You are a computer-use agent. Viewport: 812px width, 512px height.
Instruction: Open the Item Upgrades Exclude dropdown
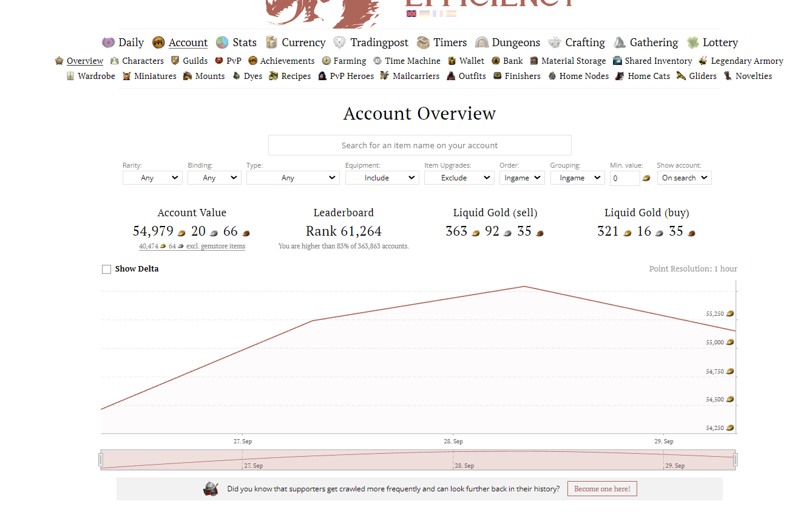[459, 178]
